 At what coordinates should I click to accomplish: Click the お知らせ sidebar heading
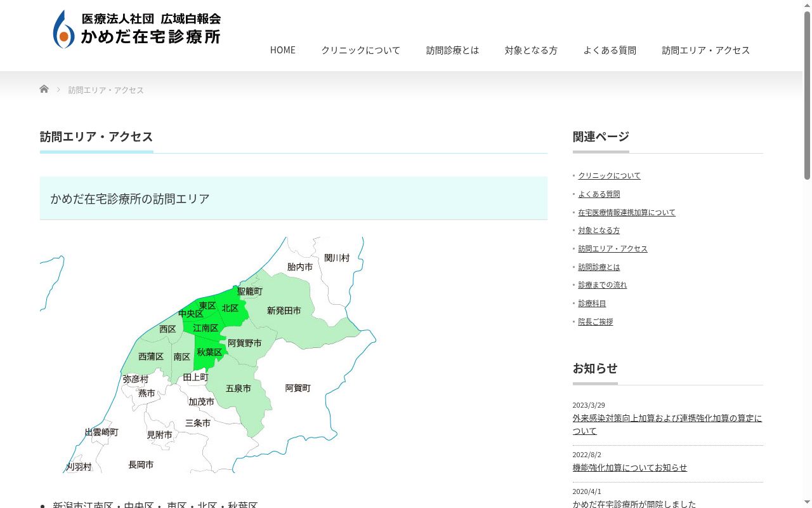point(595,368)
